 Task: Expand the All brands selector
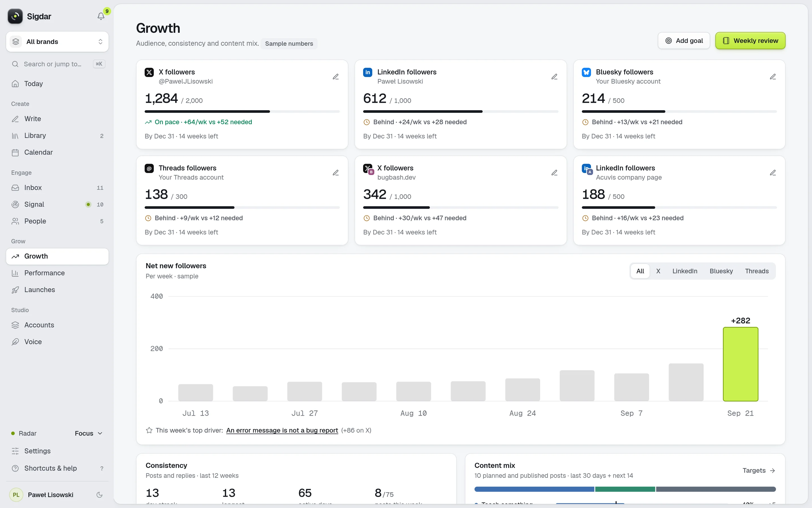58,42
